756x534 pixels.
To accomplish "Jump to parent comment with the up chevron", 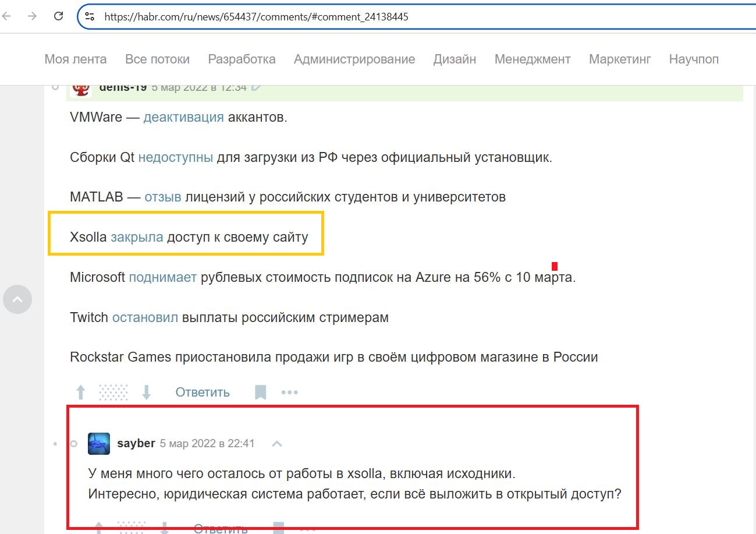I will 277,444.
